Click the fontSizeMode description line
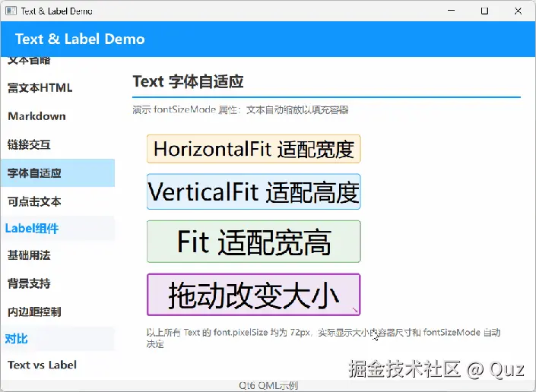This screenshot has width=536, height=392. [241, 110]
